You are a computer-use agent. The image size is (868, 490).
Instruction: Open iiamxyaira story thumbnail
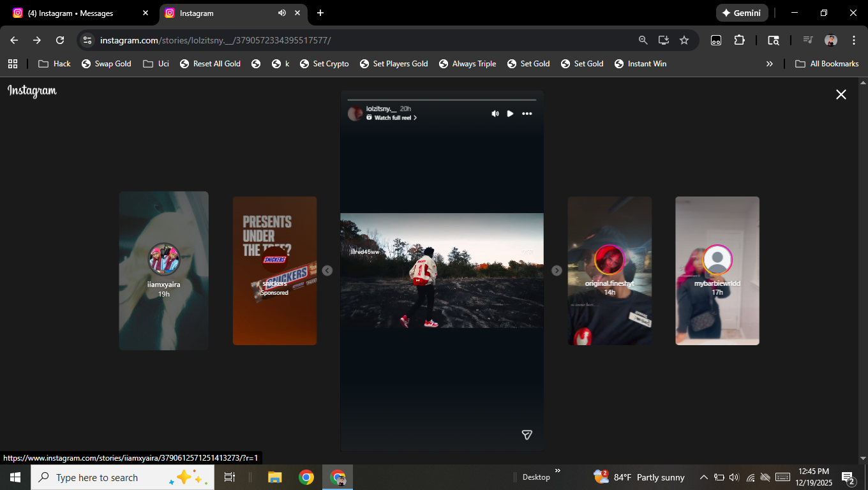(164, 271)
